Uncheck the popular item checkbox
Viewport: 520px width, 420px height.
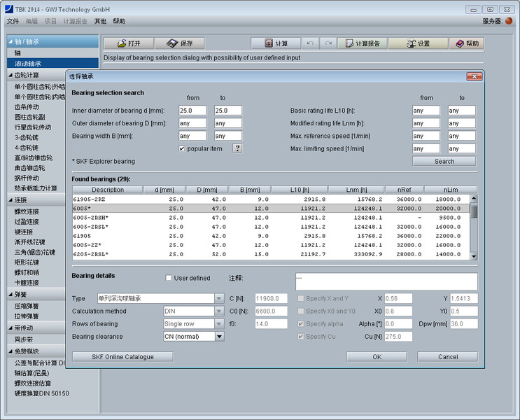[x=182, y=148]
